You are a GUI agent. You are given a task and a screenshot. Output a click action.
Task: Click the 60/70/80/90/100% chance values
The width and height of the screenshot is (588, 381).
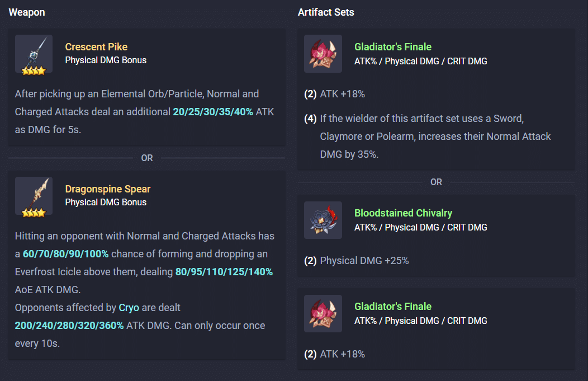click(66, 254)
